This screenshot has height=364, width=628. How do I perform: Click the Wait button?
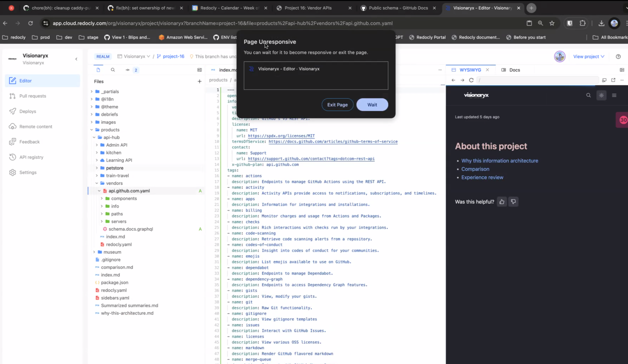(x=372, y=105)
